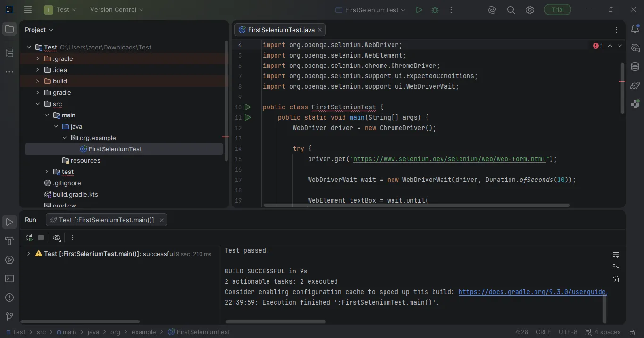Expand the .idea folder

click(38, 70)
